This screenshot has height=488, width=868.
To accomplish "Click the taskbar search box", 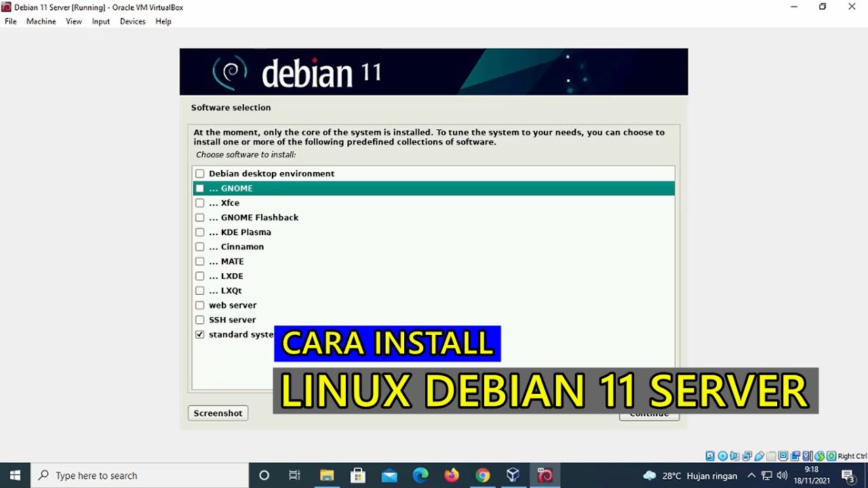I will [140, 475].
